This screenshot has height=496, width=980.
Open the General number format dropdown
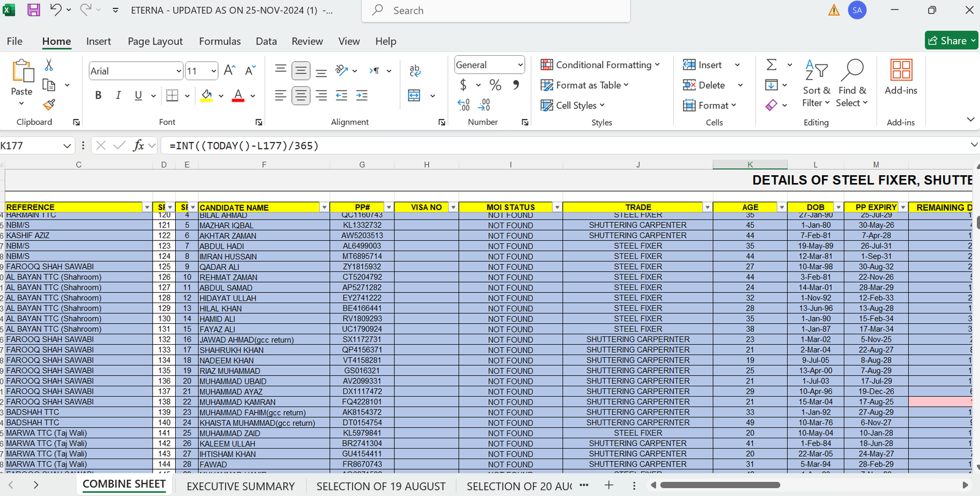pos(520,64)
